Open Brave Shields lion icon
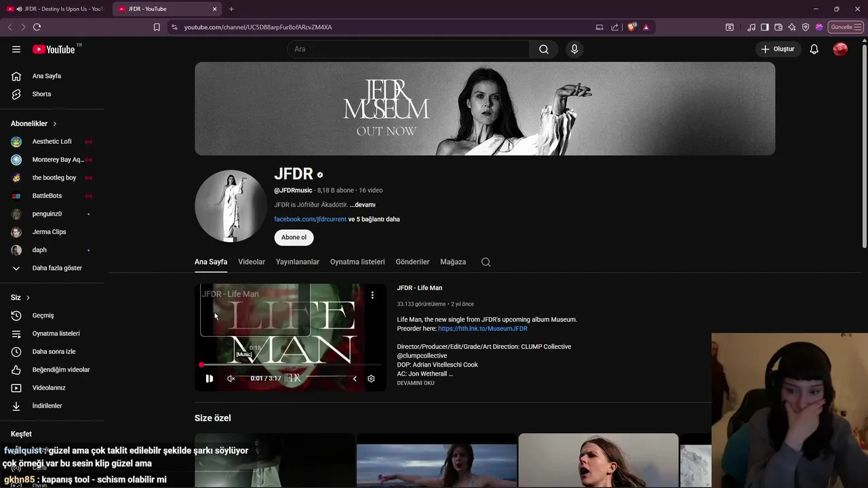The image size is (868, 488). (x=632, y=27)
